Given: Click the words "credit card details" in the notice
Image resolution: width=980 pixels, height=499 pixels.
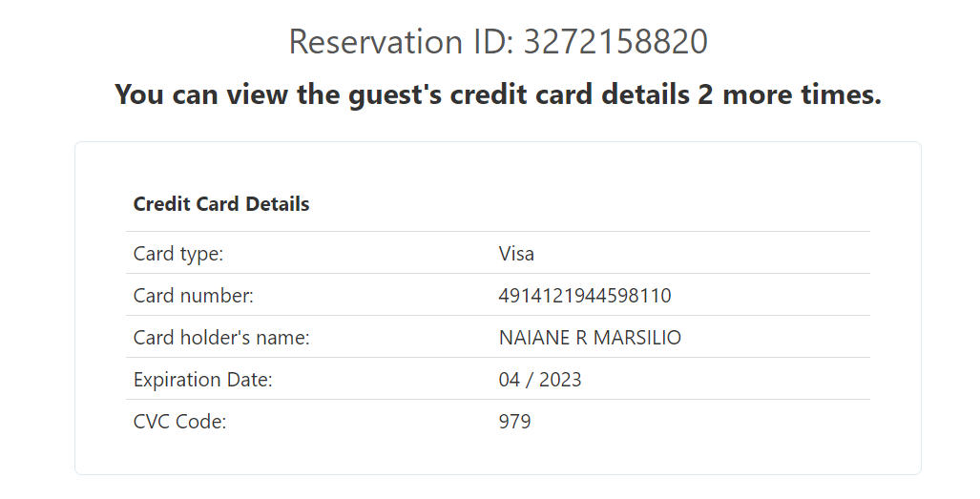Looking at the screenshot, I should [570, 94].
